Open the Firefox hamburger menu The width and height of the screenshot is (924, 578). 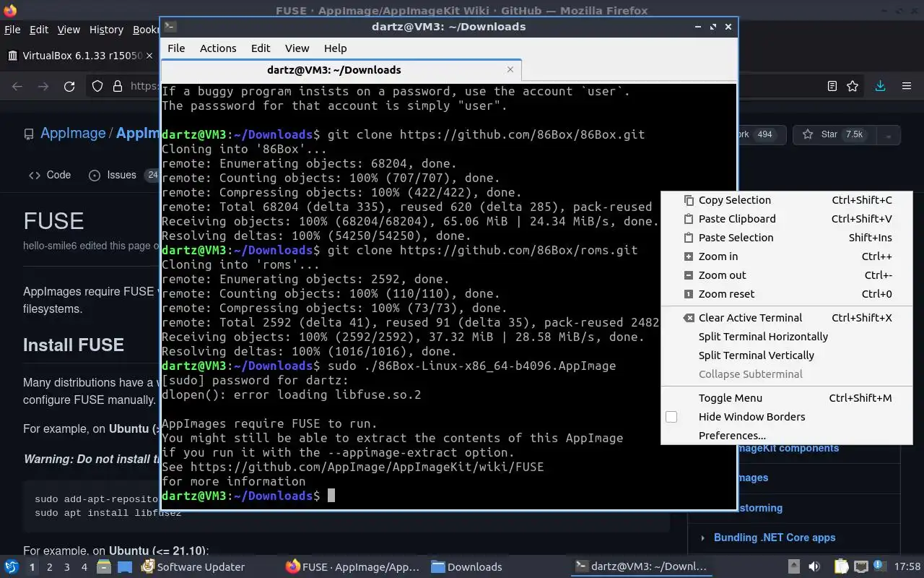point(907,86)
